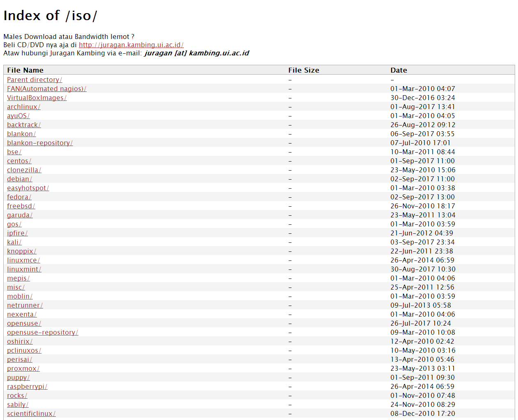Open the rocks directory
Viewport: 518px width, 420px height.
(17, 395)
